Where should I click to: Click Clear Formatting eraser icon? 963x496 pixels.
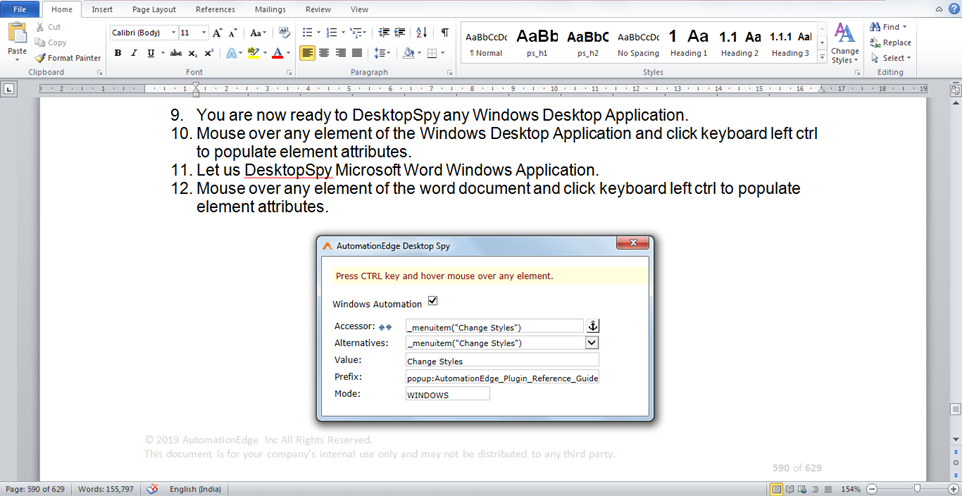coord(284,33)
